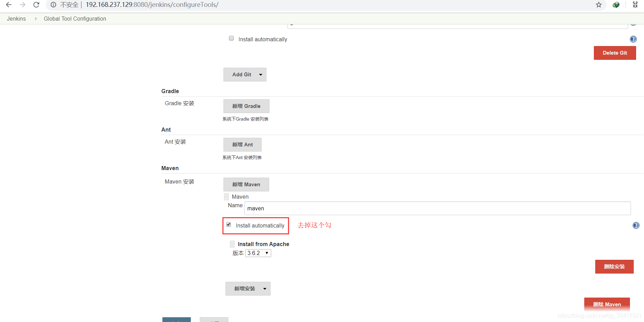Grab the Maven installation drag handle
Viewport: 644px width, 322px height.
(x=226, y=197)
